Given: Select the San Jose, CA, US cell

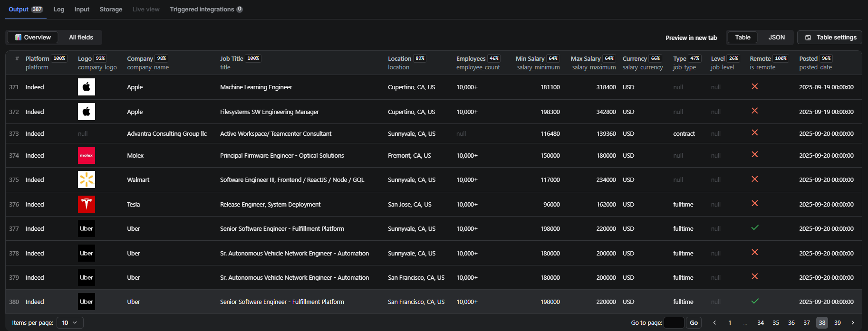Looking at the screenshot, I should coord(409,205).
